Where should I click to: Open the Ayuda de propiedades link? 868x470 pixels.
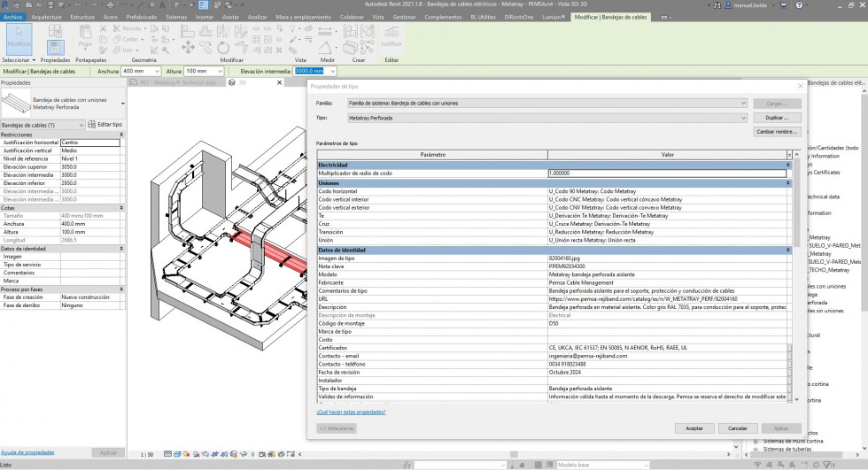27,452
